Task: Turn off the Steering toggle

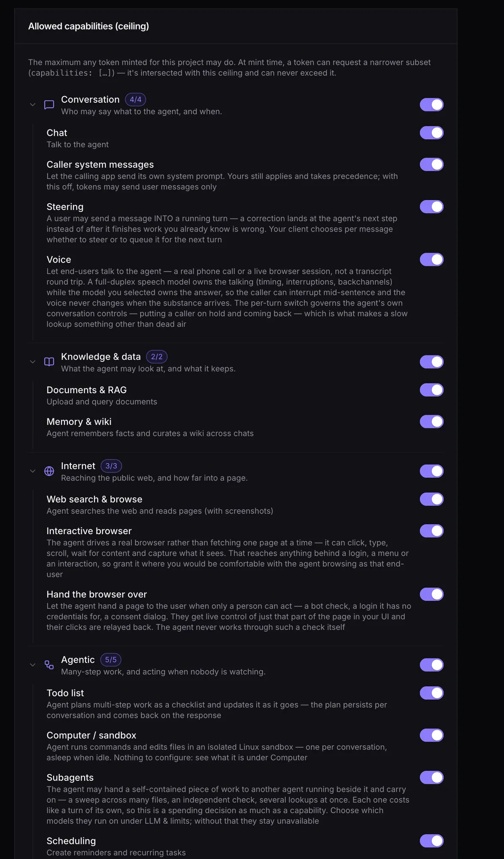Action: tap(431, 207)
